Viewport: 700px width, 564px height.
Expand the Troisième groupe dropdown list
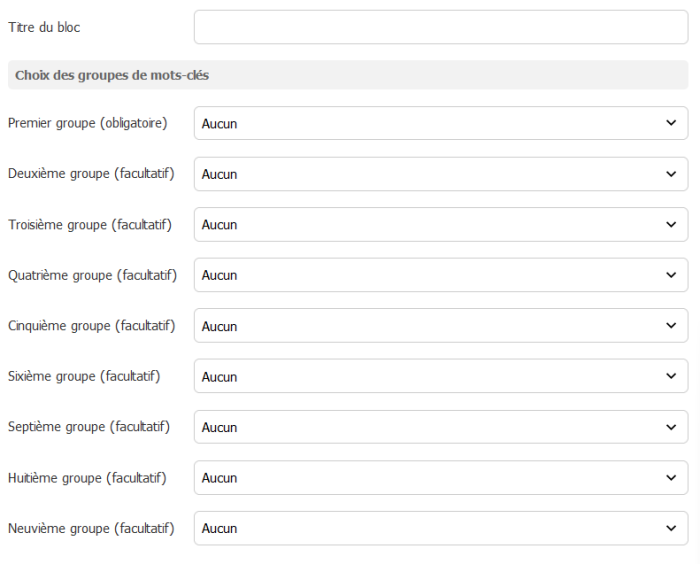click(x=440, y=225)
